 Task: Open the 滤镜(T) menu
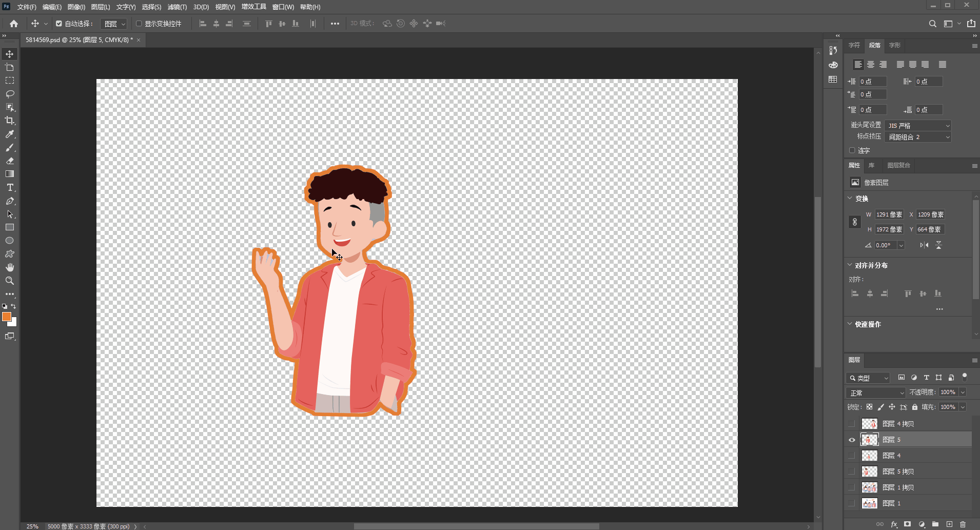(x=177, y=7)
